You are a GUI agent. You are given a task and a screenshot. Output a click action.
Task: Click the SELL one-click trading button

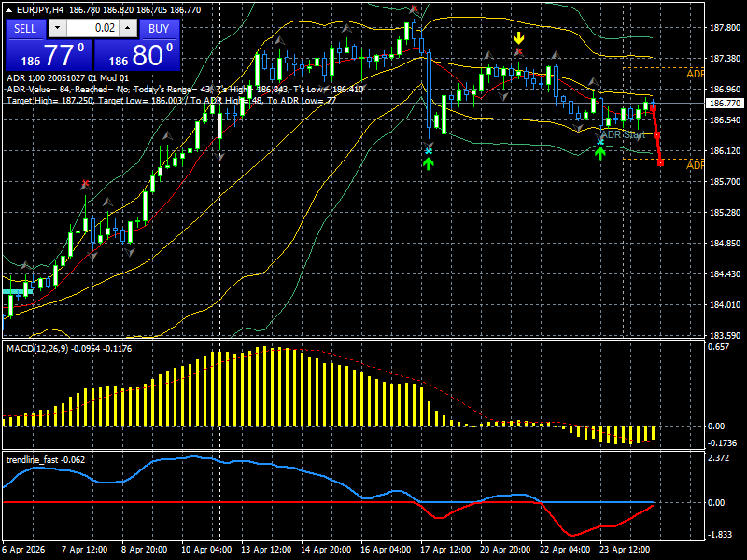click(x=25, y=29)
